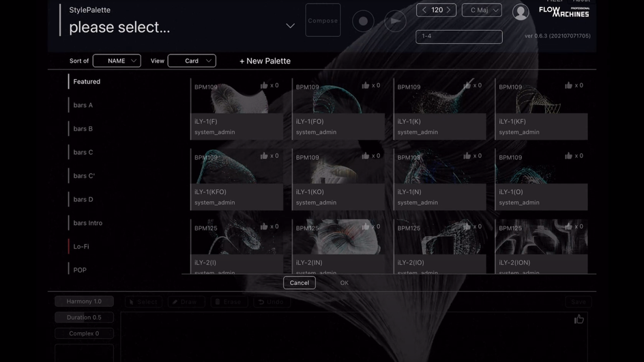
Task: Like the iLY-1(KFO) palette thumbs-up
Action: point(264,155)
